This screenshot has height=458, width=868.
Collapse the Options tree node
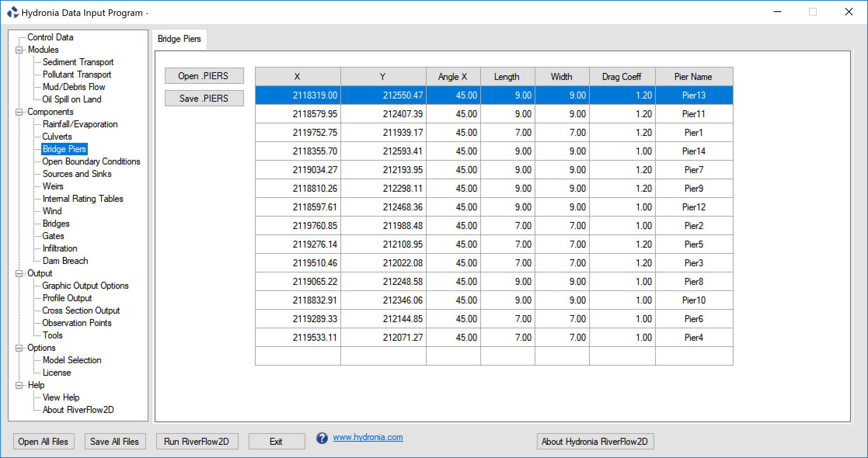(x=19, y=348)
